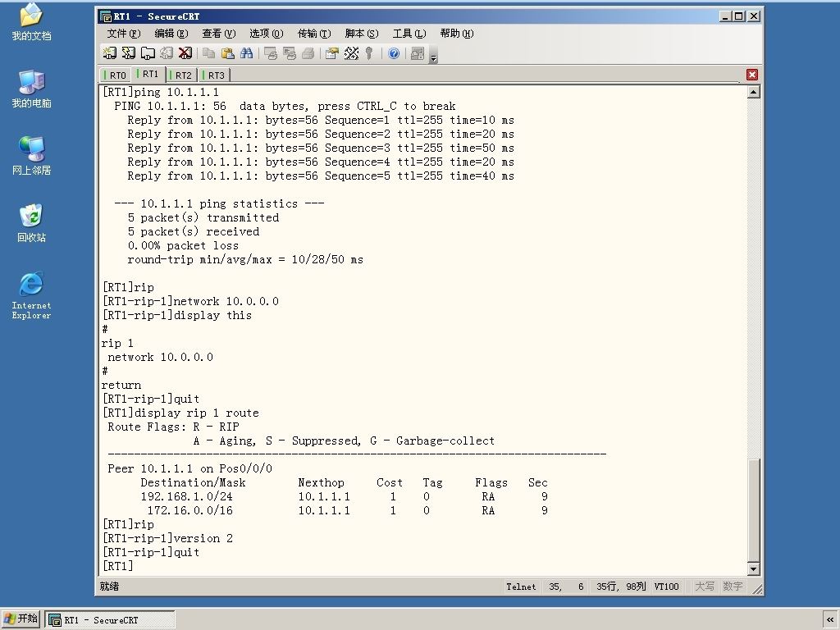
Task: Click the Connect toolbar icon
Action: coord(109,53)
